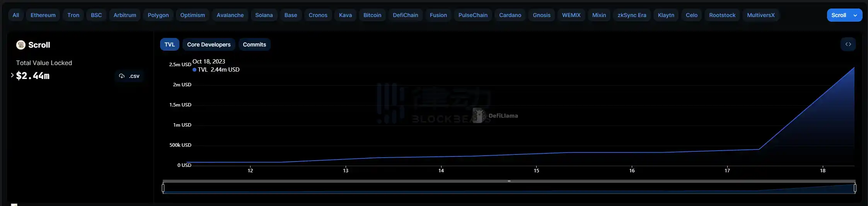Expand the Total Value Locked breakdown arrow
This screenshot has width=868, height=206.
[x=12, y=75]
